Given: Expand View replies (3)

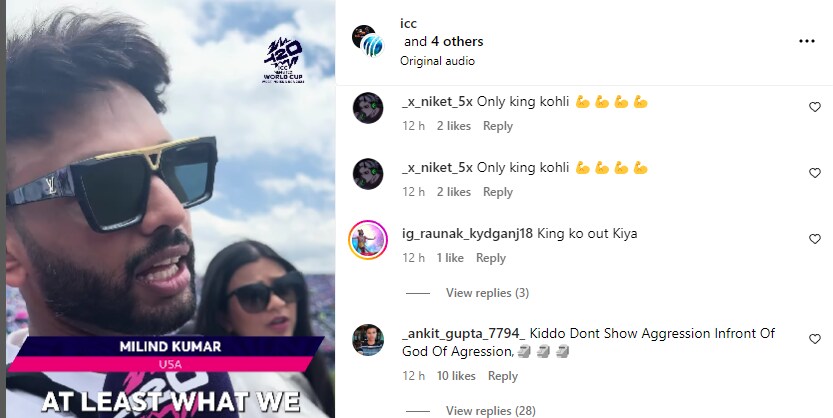Looking at the screenshot, I should coord(487,293).
